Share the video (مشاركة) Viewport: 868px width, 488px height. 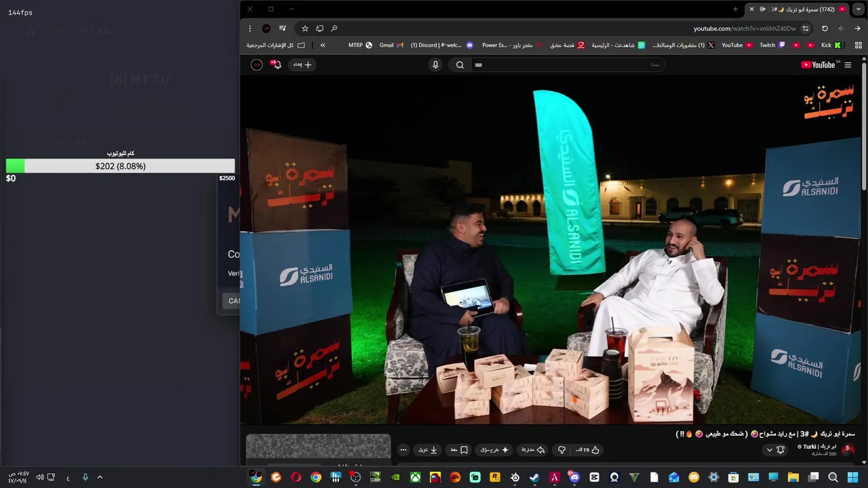[x=532, y=450]
